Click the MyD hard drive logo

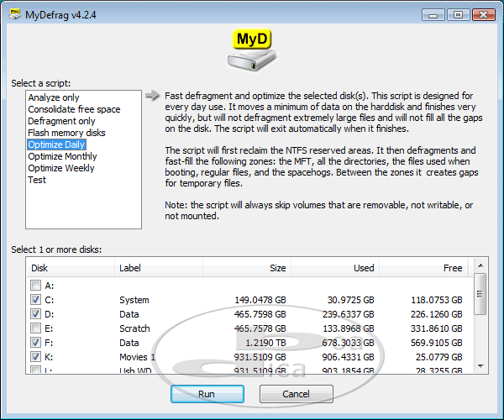251,52
